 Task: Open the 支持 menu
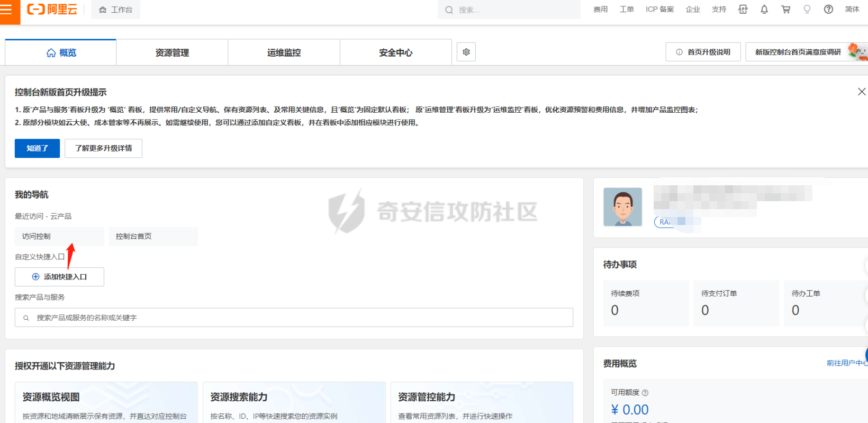pos(719,10)
